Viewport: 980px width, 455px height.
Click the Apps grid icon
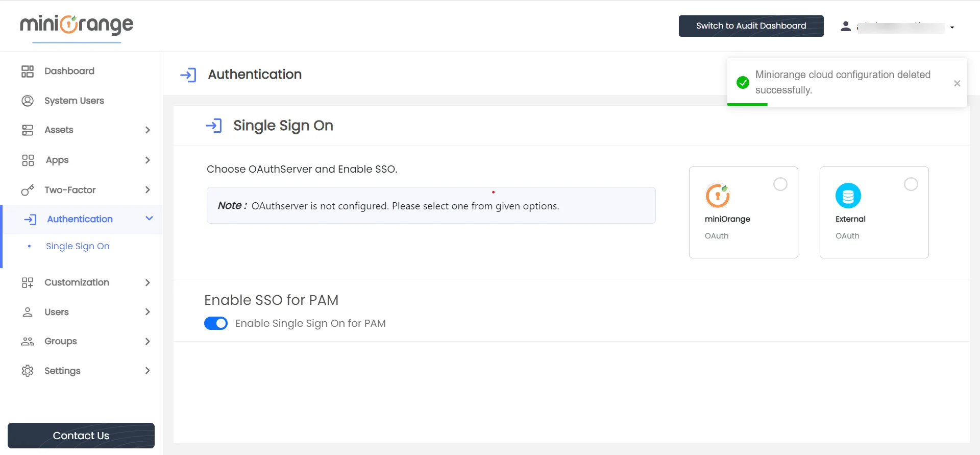coord(28,160)
